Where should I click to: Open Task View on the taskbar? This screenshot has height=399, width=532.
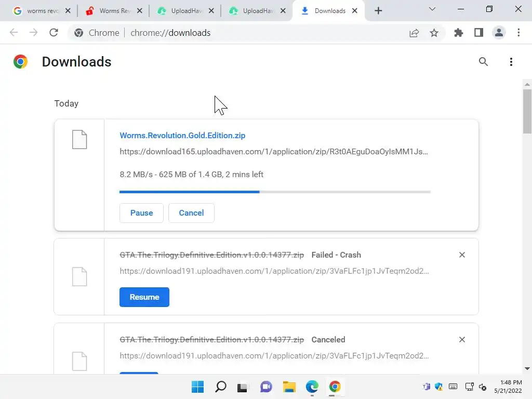(x=242, y=387)
